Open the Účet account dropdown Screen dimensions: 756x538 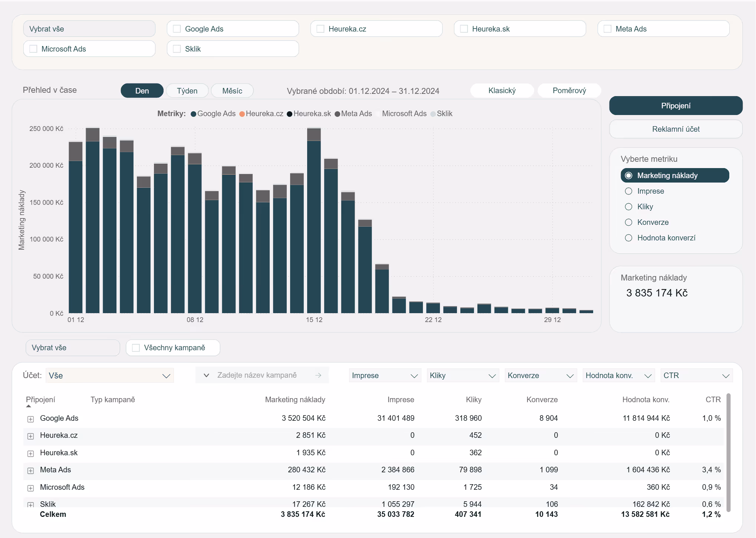click(x=110, y=375)
